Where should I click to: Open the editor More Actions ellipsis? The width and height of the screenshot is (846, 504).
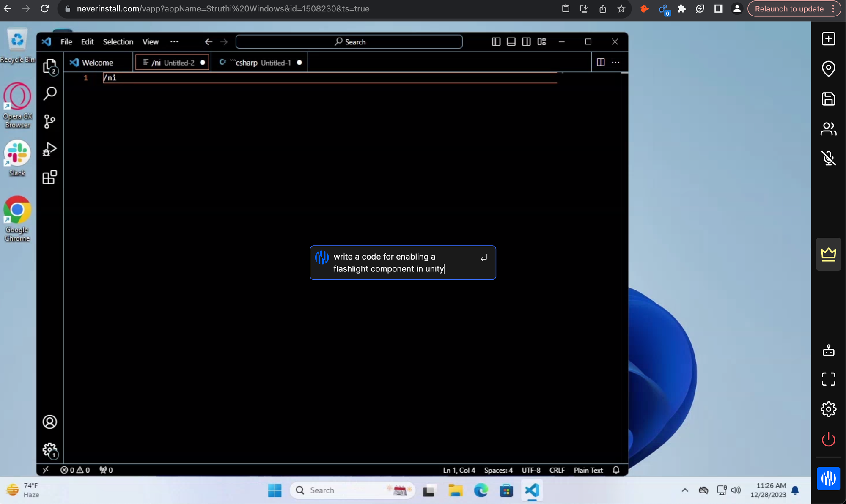pyautogui.click(x=615, y=63)
